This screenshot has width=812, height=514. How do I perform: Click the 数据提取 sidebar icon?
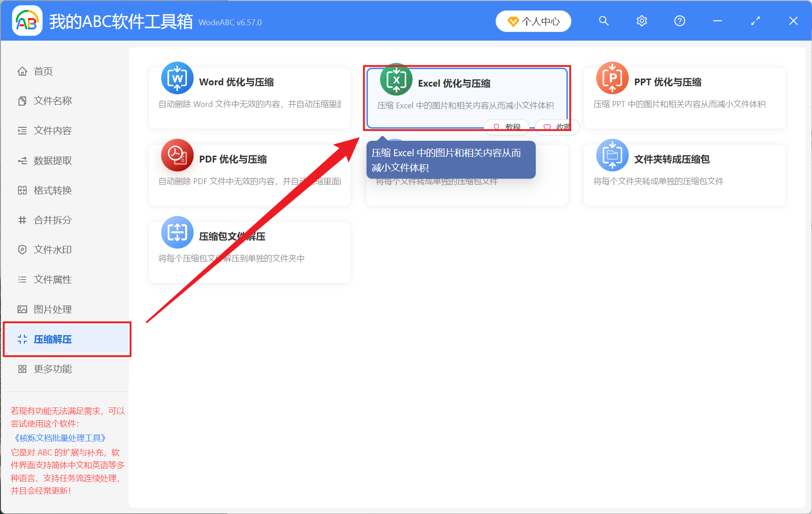(x=22, y=161)
